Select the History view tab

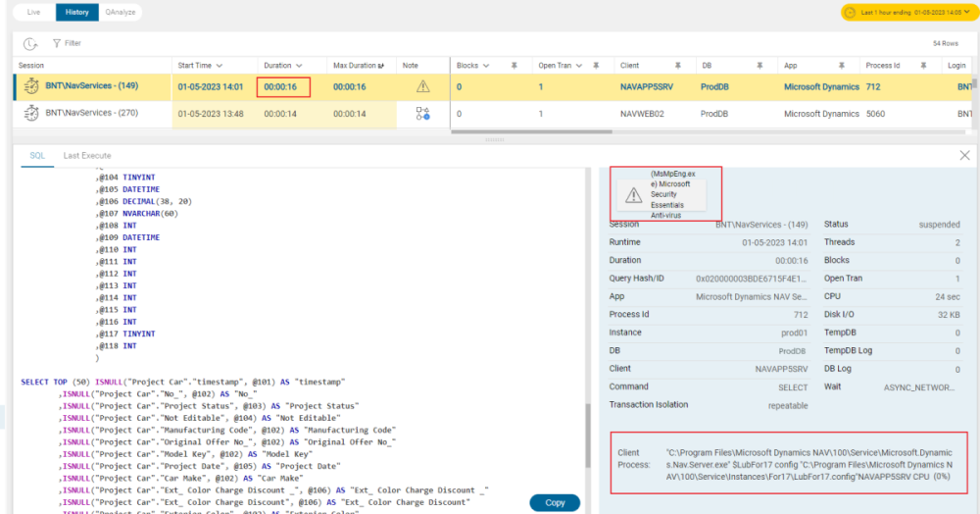coord(76,12)
